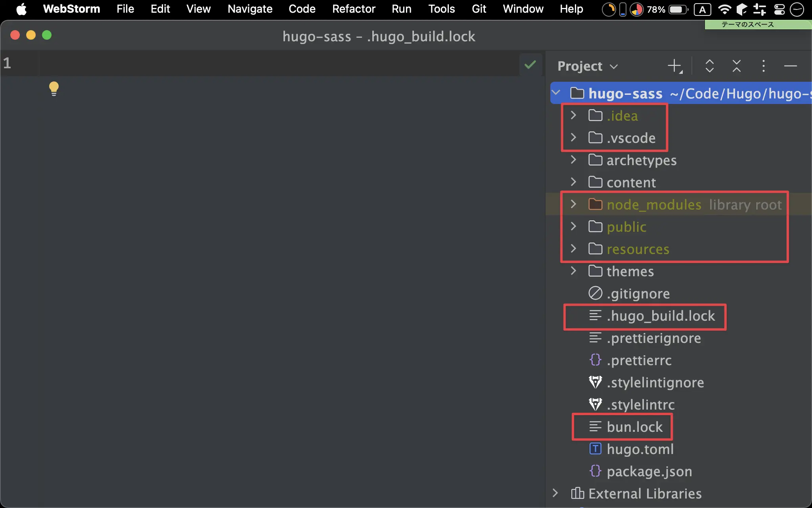Select the .stylelintrc file in tree
This screenshot has height=508, width=812.
pyautogui.click(x=640, y=404)
